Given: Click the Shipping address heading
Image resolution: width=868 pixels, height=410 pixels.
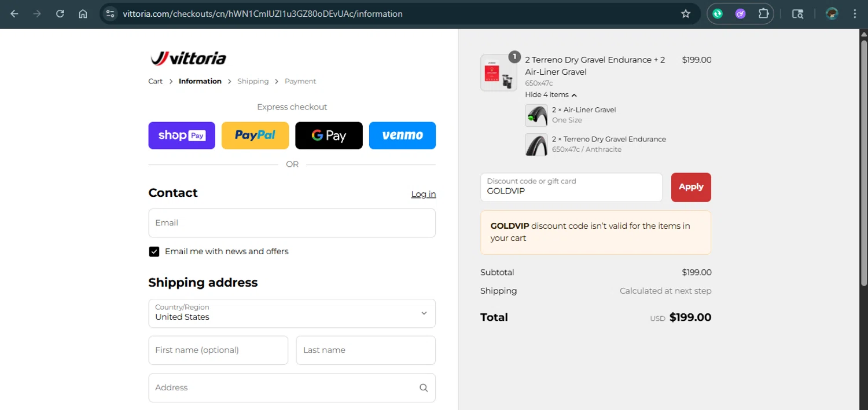Looking at the screenshot, I should pos(203,283).
